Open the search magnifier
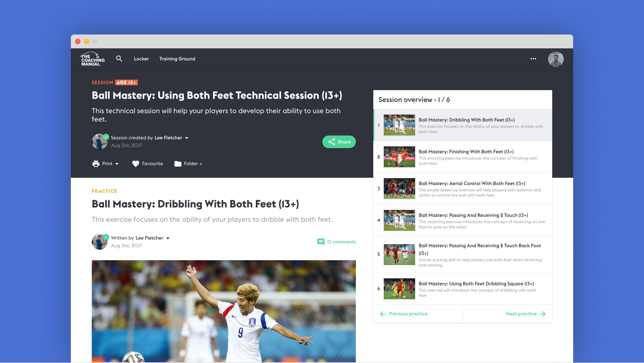The image size is (644, 363). point(119,59)
